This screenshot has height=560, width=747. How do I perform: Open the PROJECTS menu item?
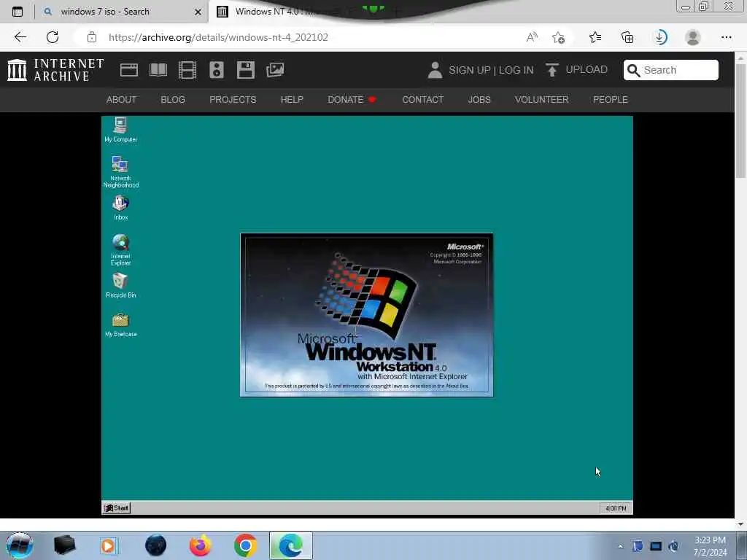233,99
